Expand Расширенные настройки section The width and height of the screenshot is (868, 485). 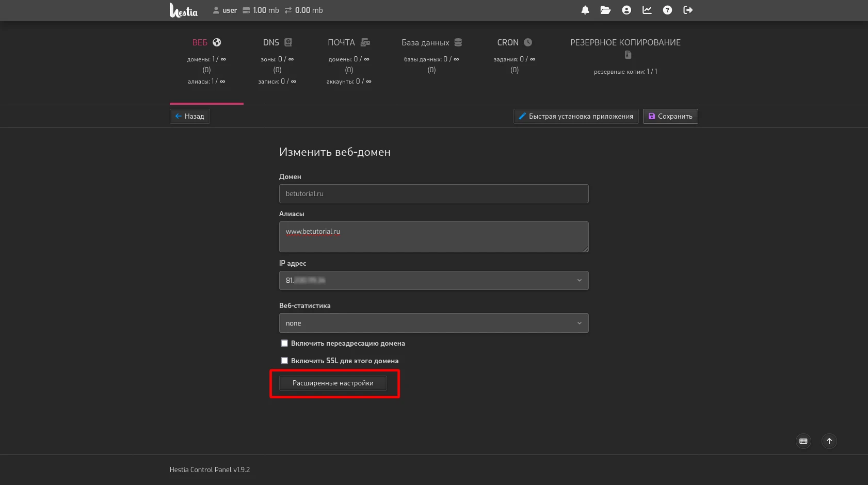coord(333,383)
